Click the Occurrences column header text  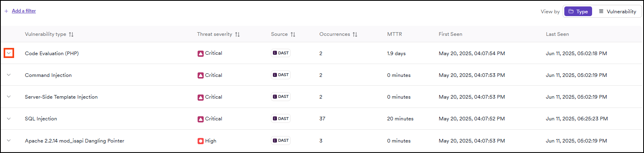(335, 34)
